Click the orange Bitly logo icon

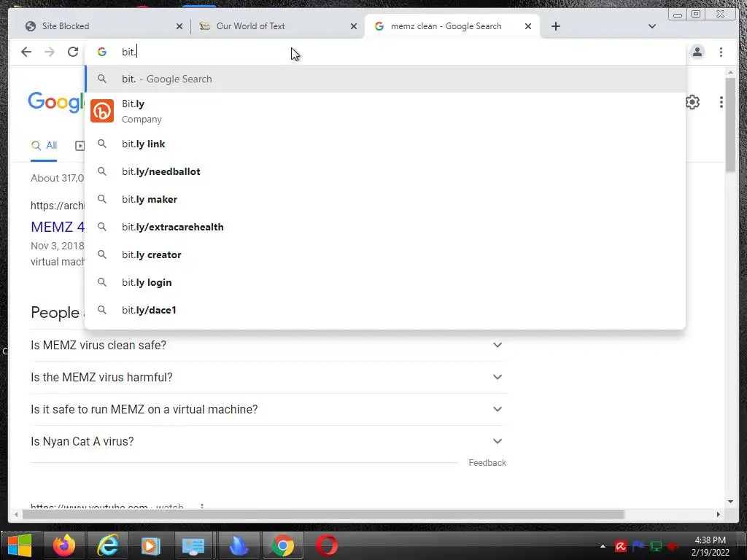(x=102, y=111)
